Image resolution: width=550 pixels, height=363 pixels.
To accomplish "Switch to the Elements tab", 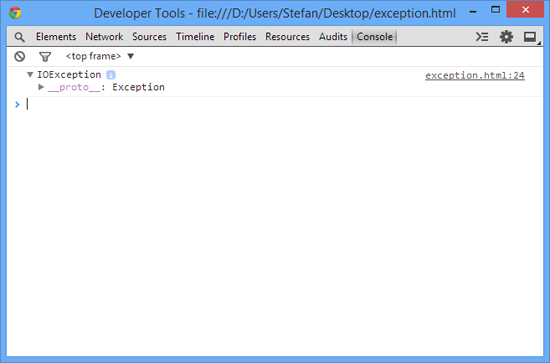I will pyautogui.click(x=56, y=37).
